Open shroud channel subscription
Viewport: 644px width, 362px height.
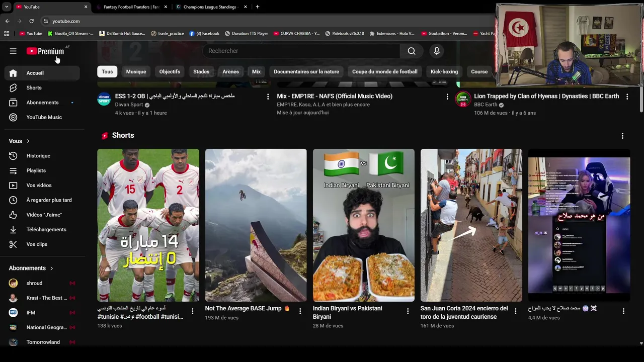tap(43, 283)
